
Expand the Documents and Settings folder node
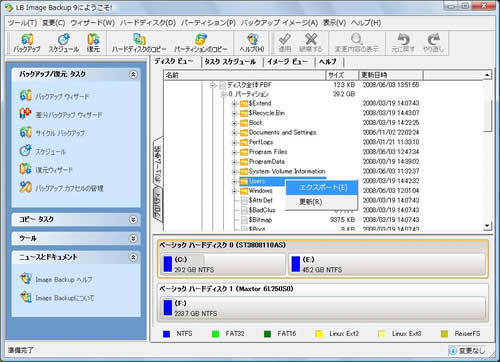click(x=234, y=133)
